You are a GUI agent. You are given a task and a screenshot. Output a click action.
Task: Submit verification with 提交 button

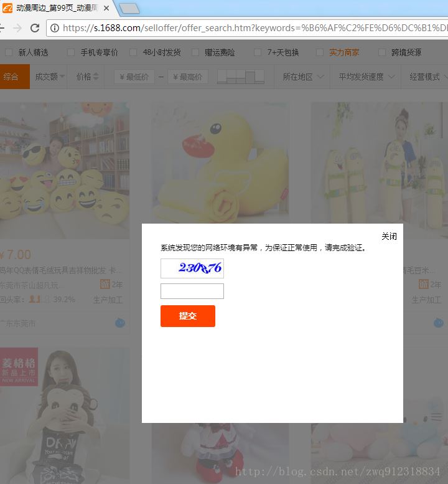(x=188, y=316)
